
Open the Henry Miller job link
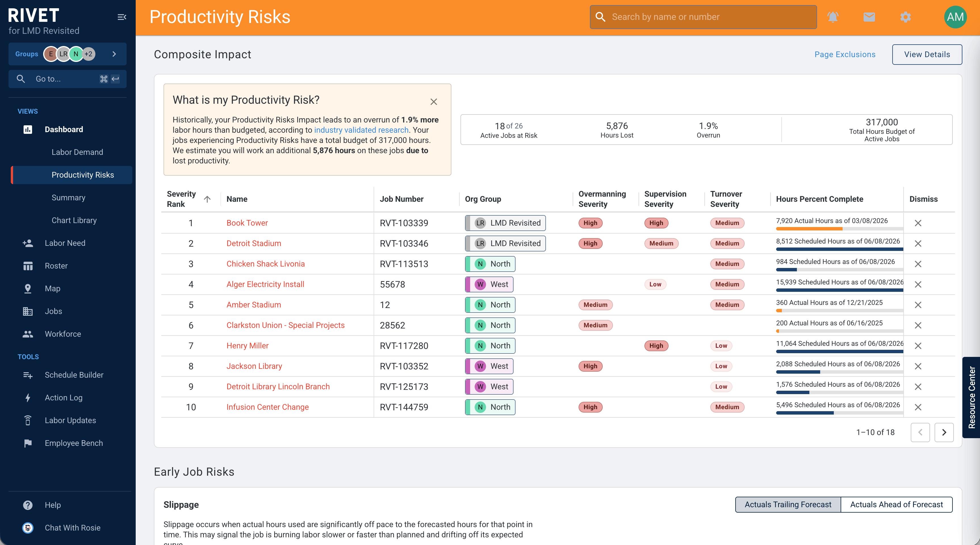(247, 346)
